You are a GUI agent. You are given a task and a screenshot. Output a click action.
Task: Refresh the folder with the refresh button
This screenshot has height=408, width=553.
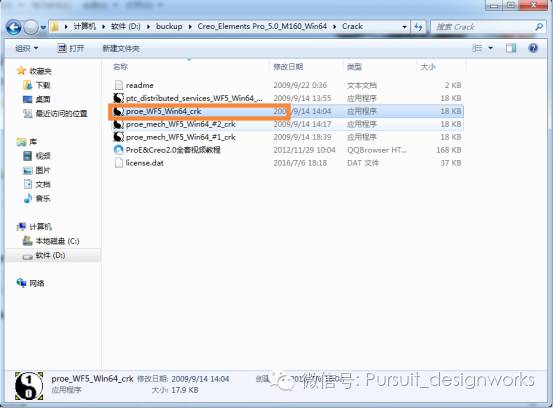pyautogui.click(x=418, y=27)
